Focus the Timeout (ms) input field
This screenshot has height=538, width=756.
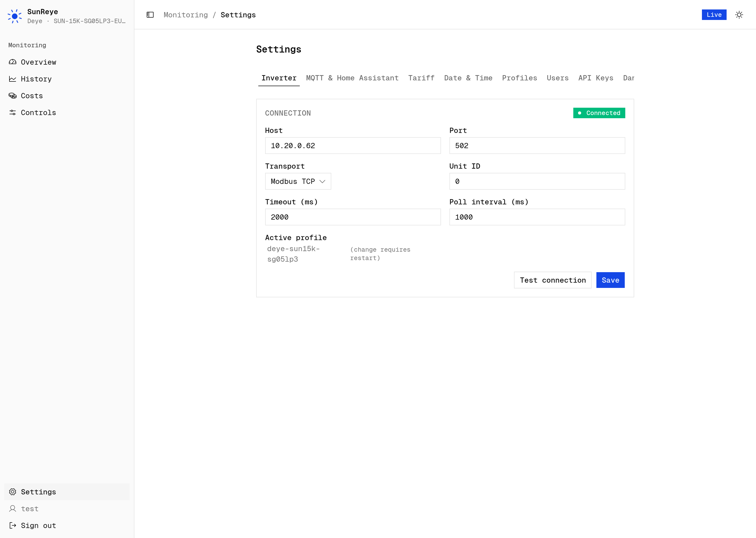[x=353, y=217]
